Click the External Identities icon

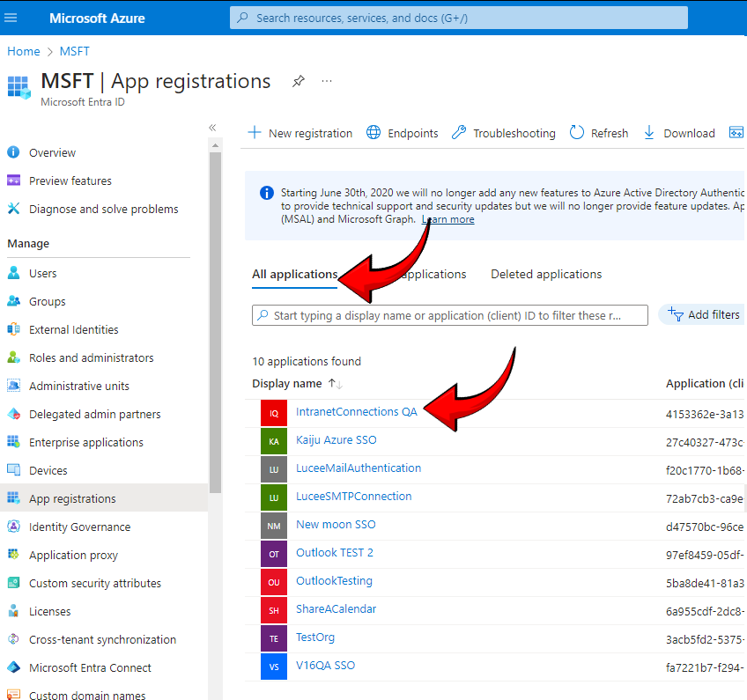pos(14,329)
